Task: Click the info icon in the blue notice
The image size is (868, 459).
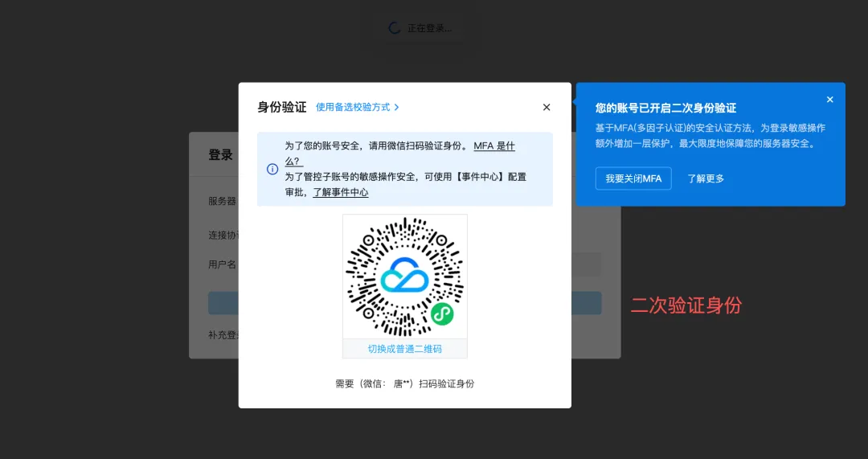Action: coord(272,169)
